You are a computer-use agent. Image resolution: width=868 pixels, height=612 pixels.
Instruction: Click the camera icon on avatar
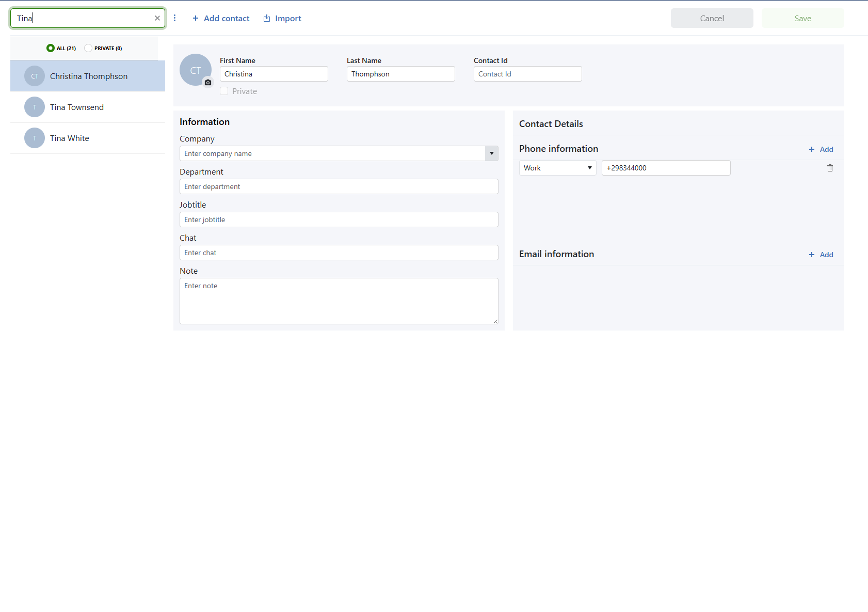208,82
